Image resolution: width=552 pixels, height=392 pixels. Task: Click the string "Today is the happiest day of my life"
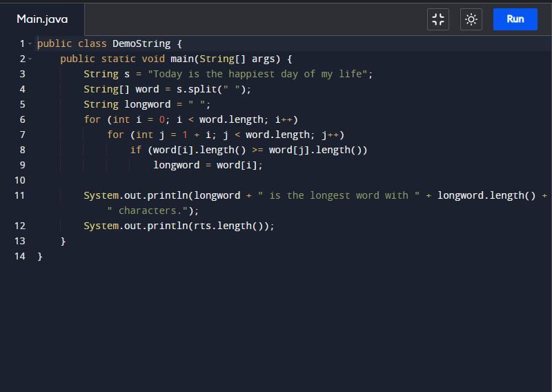coord(257,74)
